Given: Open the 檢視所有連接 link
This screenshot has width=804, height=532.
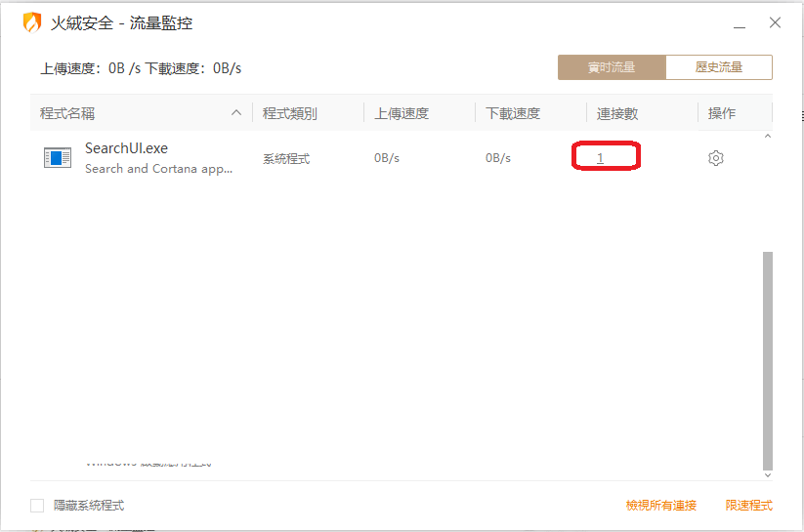Looking at the screenshot, I should tap(661, 506).
